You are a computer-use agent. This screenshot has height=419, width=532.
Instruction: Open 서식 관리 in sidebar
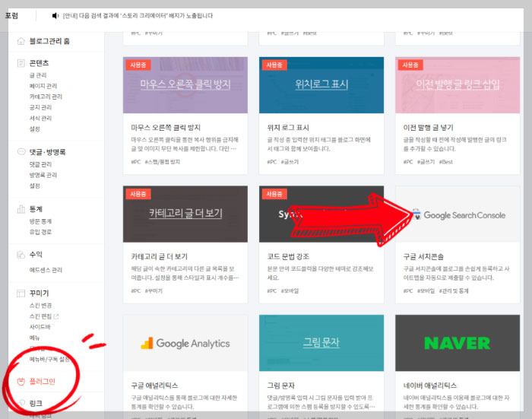[x=40, y=118]
